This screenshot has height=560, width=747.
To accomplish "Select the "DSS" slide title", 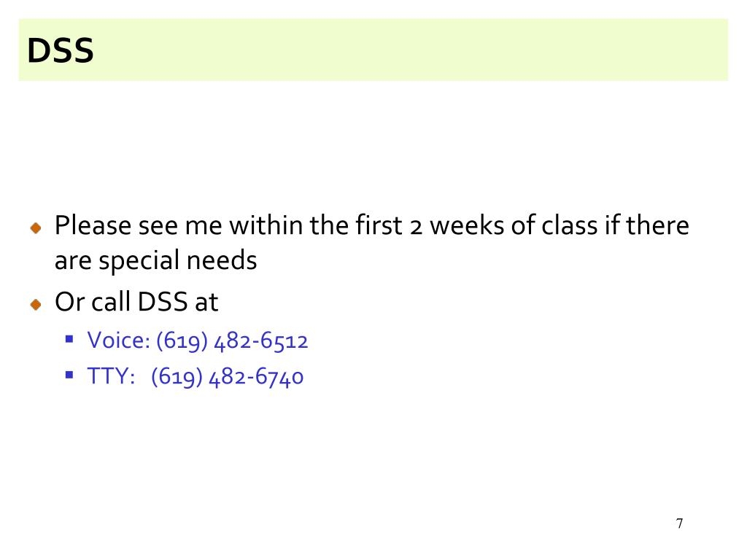I will point(61,51).
